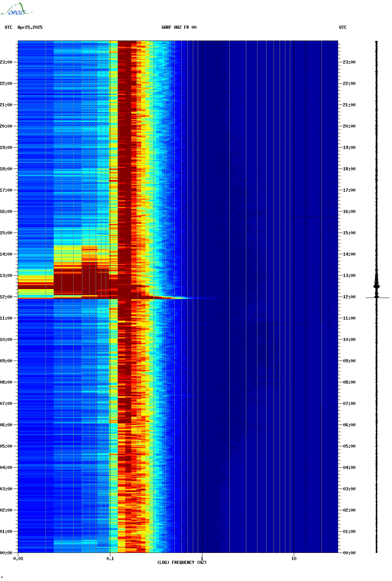Click the 22:00 label on the left axis
Image resolution: width=392 pixels, height=581 pixels.
(x=6, y=84)
